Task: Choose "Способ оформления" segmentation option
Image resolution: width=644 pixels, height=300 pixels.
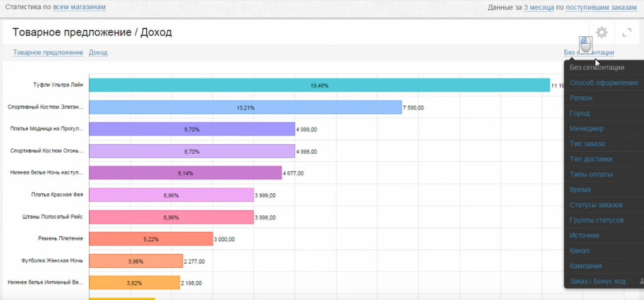Action: tap(603, 83)
